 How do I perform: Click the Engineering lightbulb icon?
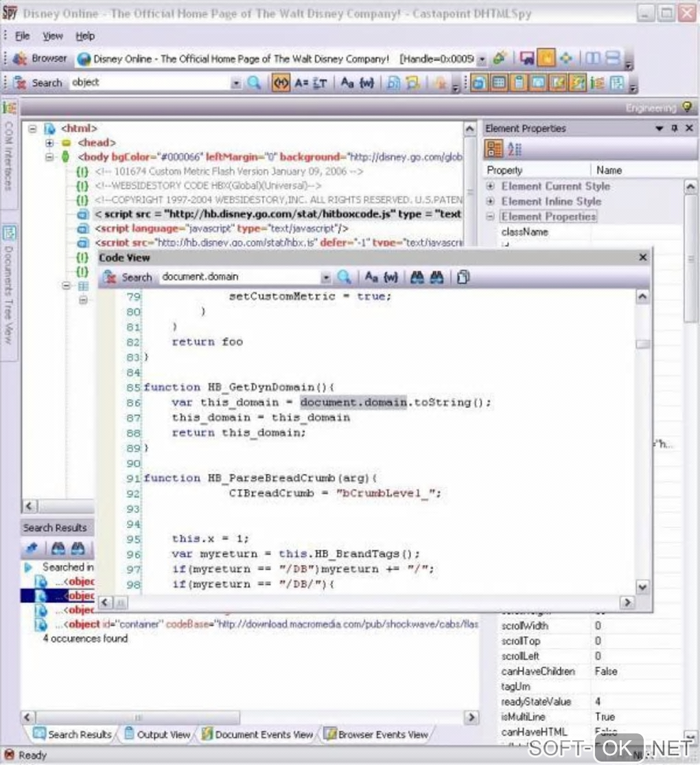(688, 107)
